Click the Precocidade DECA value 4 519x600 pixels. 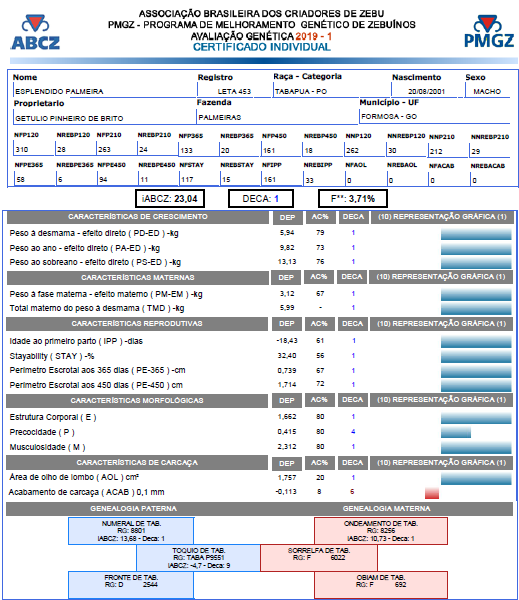pos(353,432)
